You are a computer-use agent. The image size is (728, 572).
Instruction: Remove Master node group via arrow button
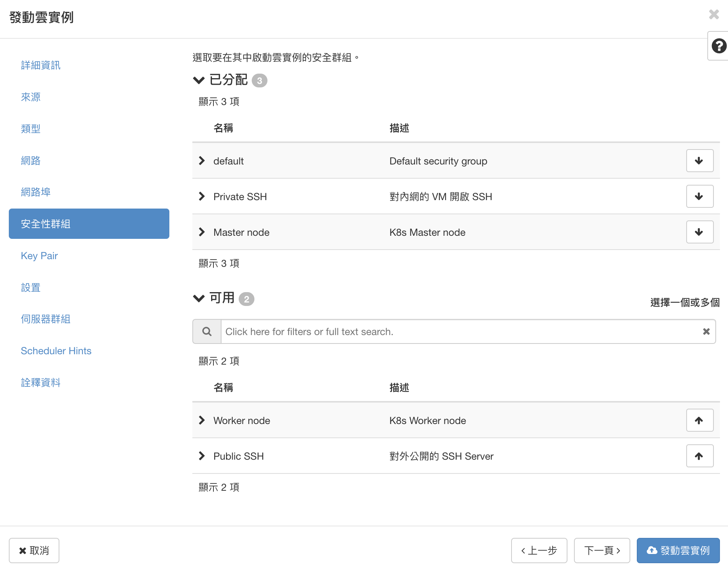699,232
